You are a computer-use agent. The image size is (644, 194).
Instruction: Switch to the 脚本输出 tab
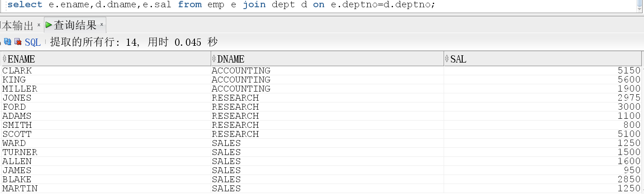click(18, 25)
